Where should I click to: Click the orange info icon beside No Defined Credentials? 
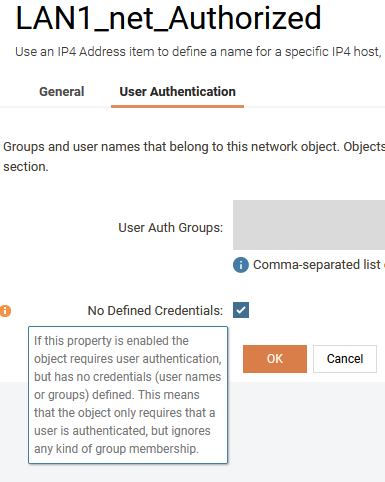pyautogui.click(x=5, y=311)
